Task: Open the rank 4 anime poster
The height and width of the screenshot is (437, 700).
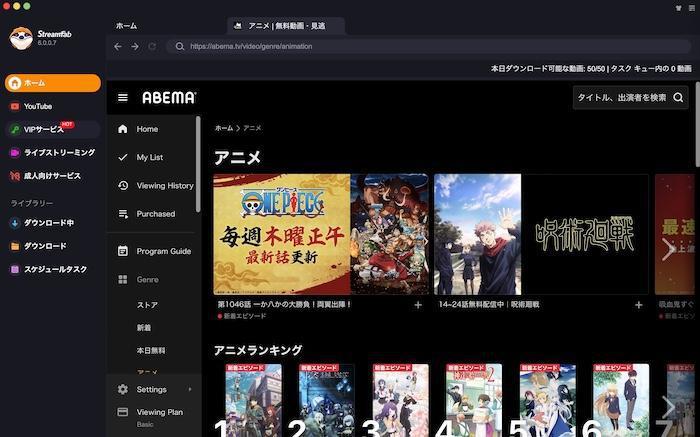Action: (474, 400)
